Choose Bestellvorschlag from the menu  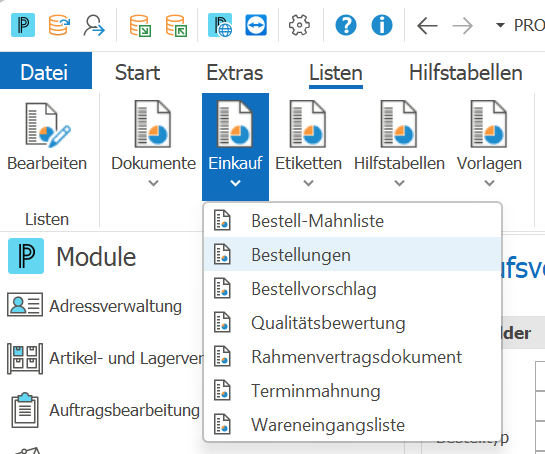[x=352, y=289]
